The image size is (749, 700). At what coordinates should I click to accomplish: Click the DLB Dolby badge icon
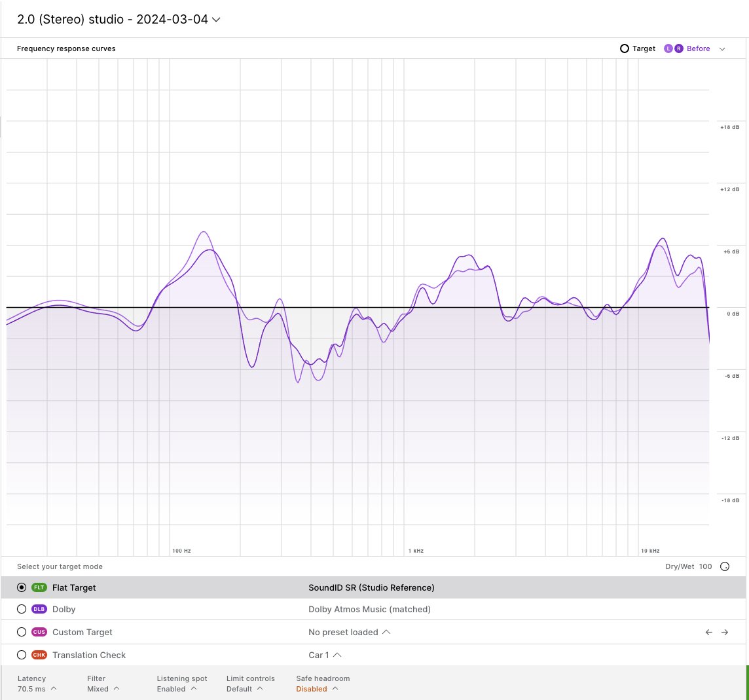(x=39, y=609)
